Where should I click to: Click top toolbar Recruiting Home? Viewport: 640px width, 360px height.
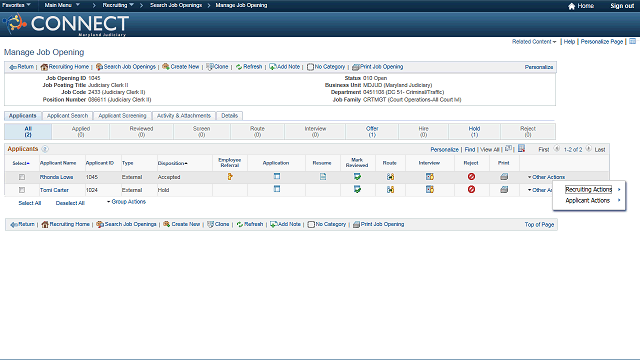pos(65,67)
